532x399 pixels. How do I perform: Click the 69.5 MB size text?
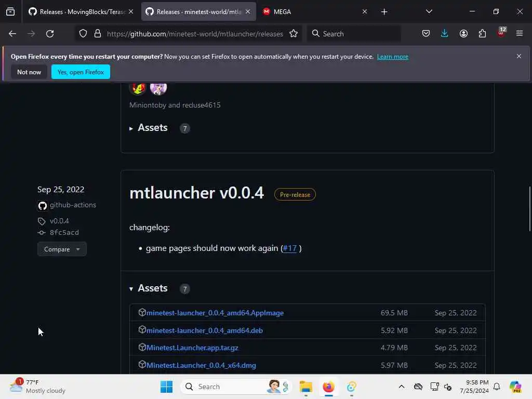pyautogui.click(x=394, y=313)
